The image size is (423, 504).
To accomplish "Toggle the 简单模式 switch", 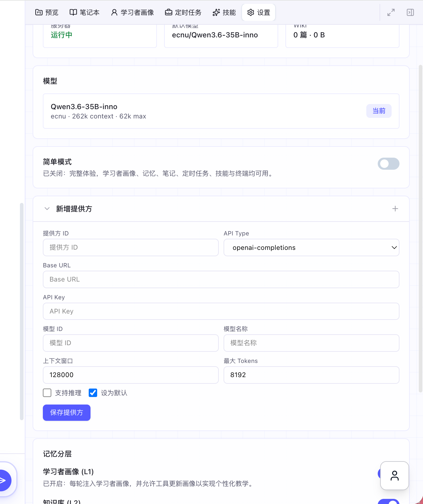I will [389, 164].
